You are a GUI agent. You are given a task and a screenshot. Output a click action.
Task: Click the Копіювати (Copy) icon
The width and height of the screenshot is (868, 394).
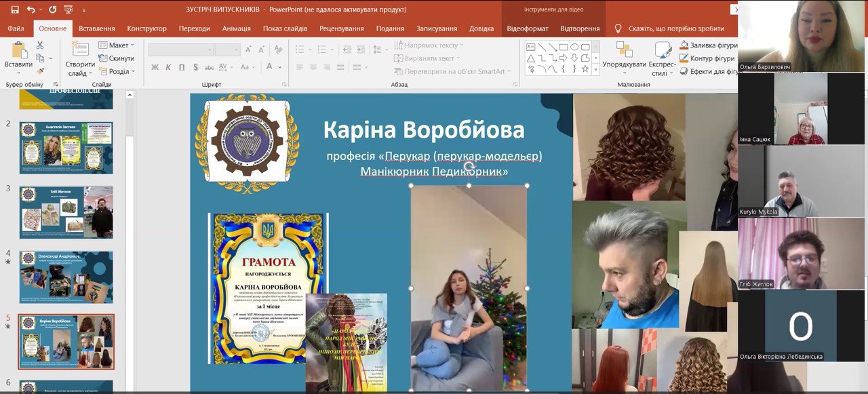click(x=40, y=57)
